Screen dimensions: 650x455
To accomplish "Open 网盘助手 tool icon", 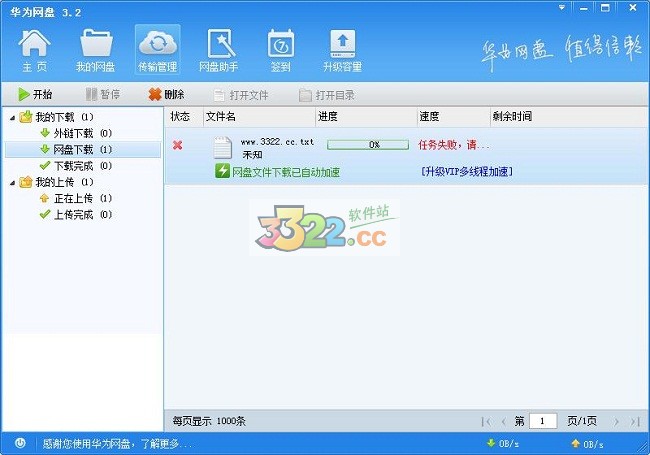I will pyautogui.click(x=218, y=50).
